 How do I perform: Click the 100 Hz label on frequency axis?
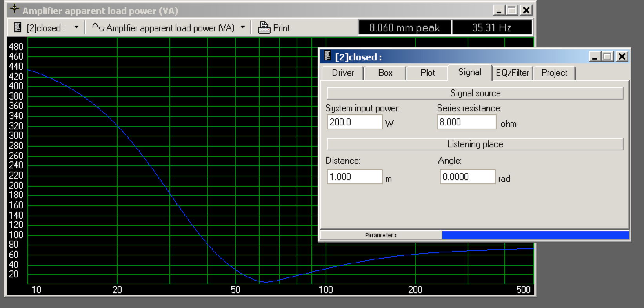pos(326,290)
